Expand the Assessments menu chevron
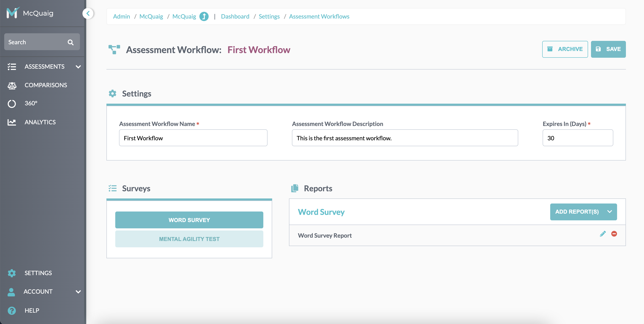This screenshot has width=644, height=324. point(78,67)
